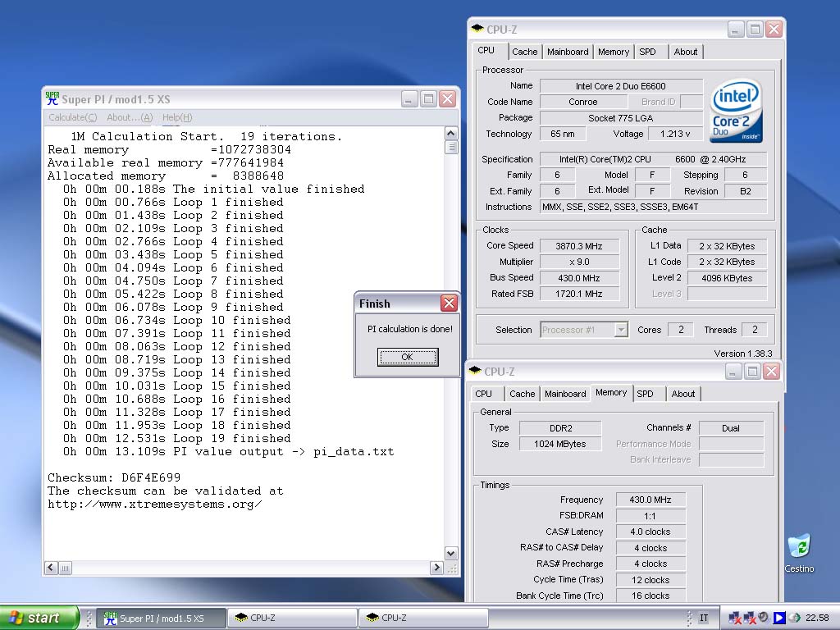840x630 pixels.
Task: Click scroll right arrow in Super PI output
Action: click(436, 568)
